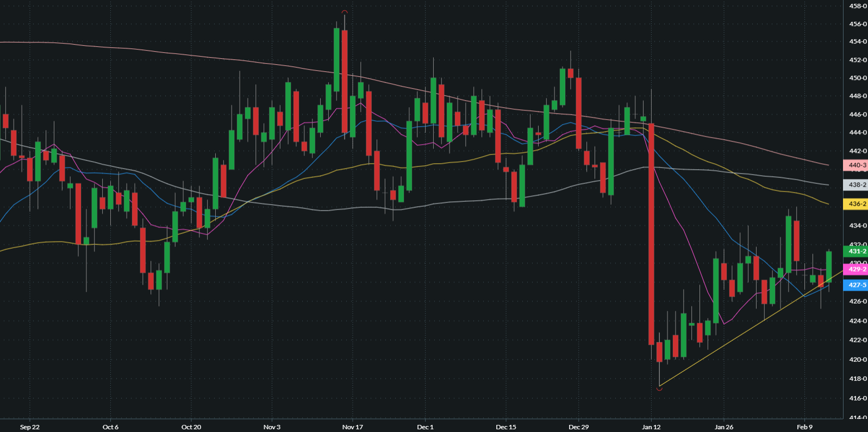Click the Oct 20 date label
The image size is (868, 432).
pyautogui.click(x=191, y=427)
